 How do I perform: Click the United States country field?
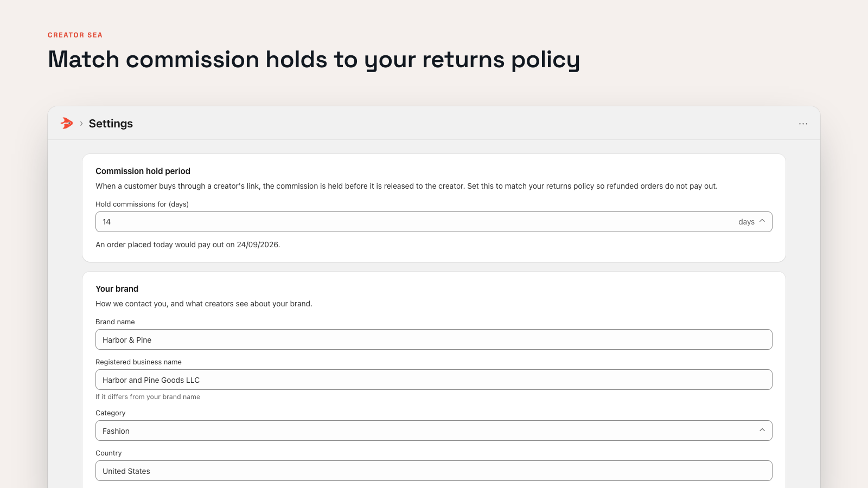click(434, 471)
